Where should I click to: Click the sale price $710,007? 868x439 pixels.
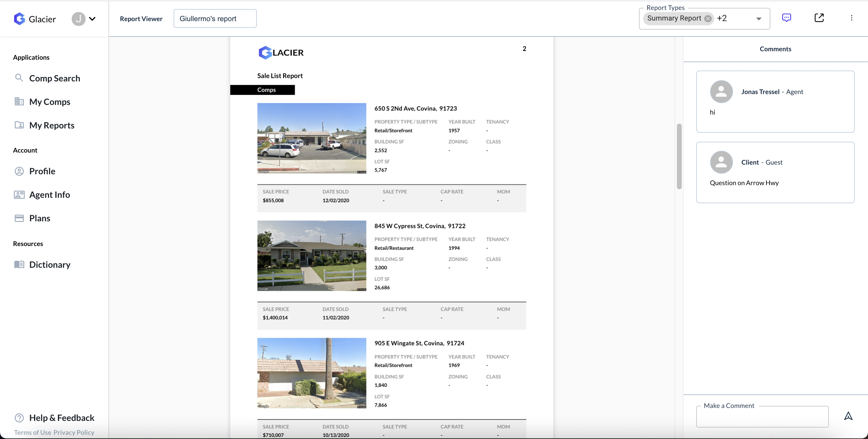[x=273, y=435]
